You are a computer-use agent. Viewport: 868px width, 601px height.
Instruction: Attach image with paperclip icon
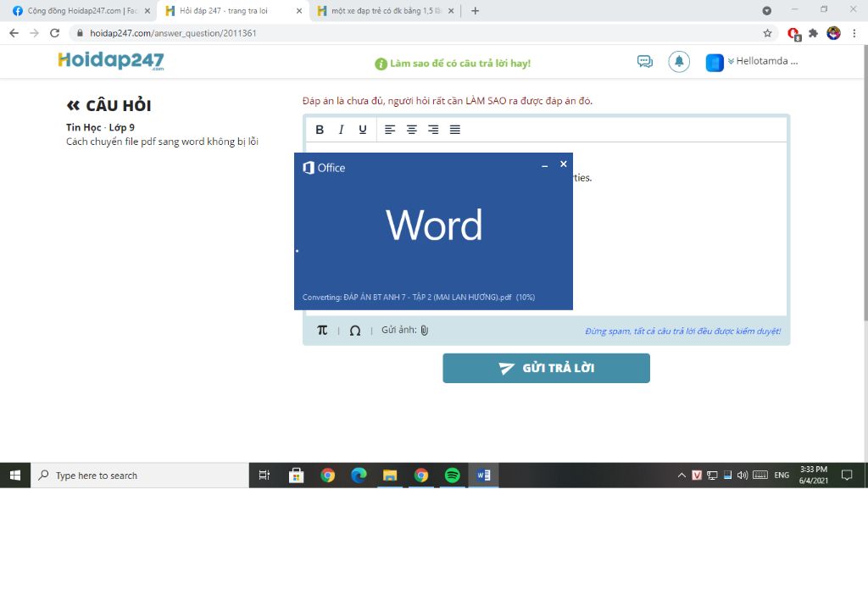pos(425,331)
